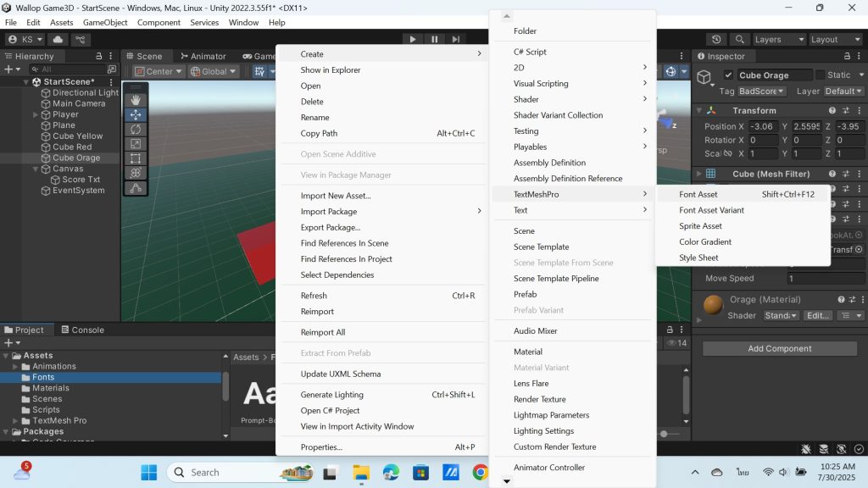This screenshot has height=488, width=868.
Task: Collapse the Canvas object in Hierarchy
Action: click(x=36, y=169)
